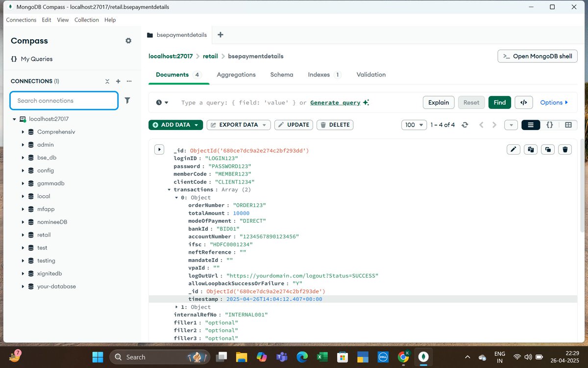Screen dimensions: 588x368
Task: Switch to Indexes tab
Action: 324,75
